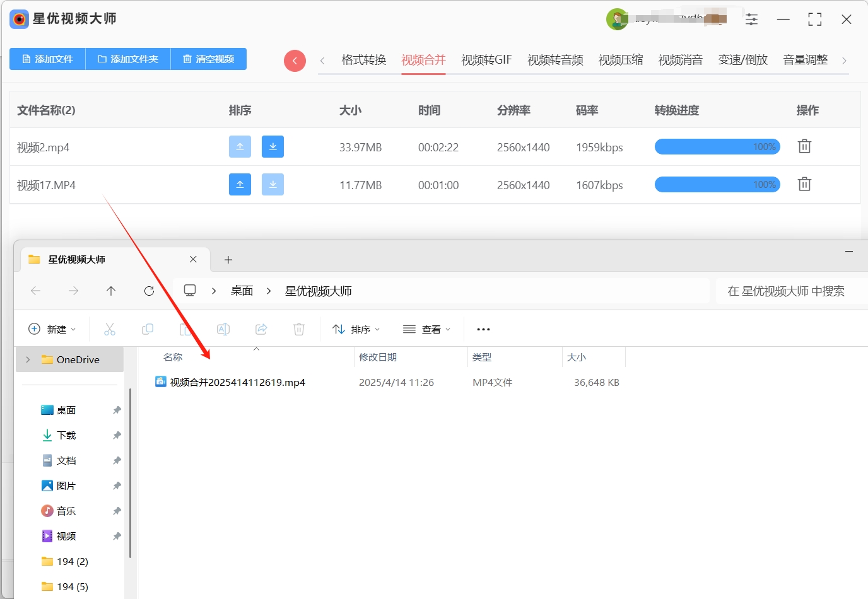This screenshot has height=599, width=868.
Task: Go forward in File Explorer
Action: click(73, 291)
